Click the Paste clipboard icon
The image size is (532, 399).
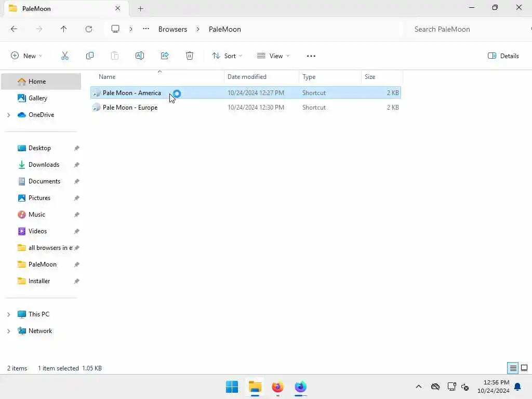tap(115, 56)
